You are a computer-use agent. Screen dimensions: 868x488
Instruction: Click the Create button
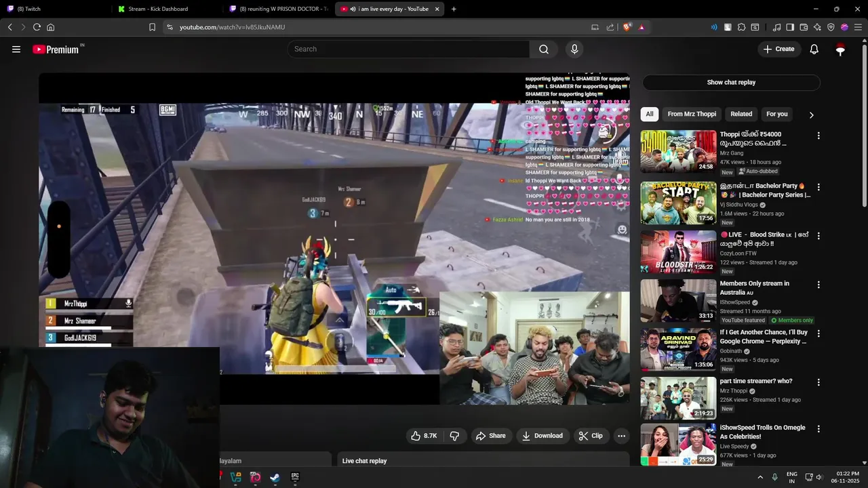tap(778, 49)
